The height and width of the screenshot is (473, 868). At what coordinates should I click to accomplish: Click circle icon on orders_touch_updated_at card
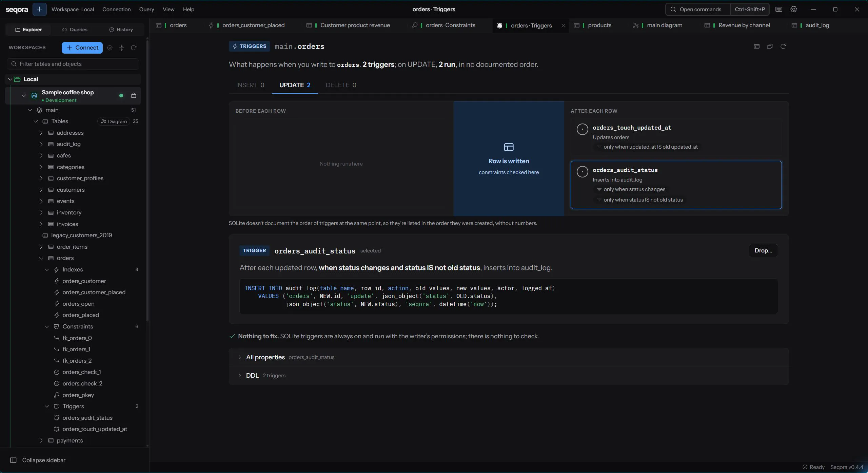[582, 129]
